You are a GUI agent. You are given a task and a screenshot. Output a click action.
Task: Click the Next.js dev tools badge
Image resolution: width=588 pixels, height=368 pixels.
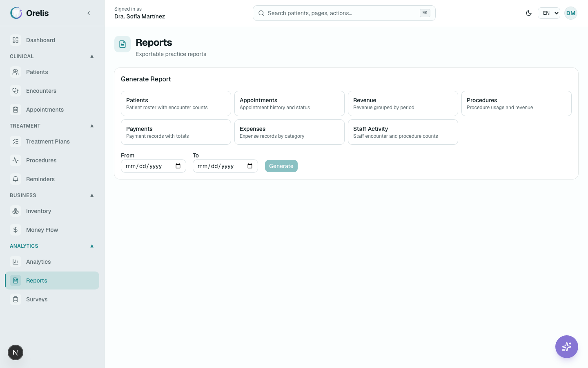[x=16, y=352]
